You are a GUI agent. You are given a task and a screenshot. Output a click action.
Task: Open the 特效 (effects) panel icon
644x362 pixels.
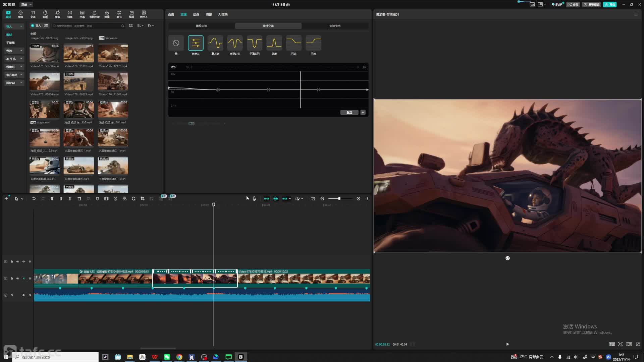(x=57, y=14)
